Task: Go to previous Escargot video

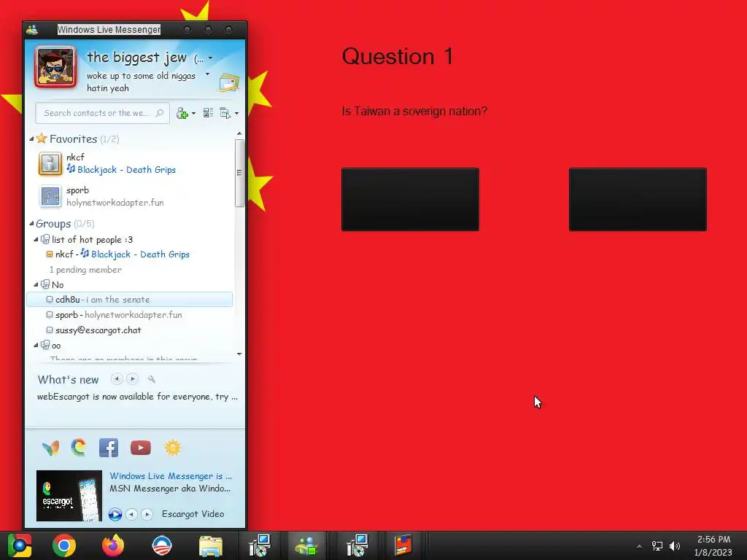Action: pos(132,514)
